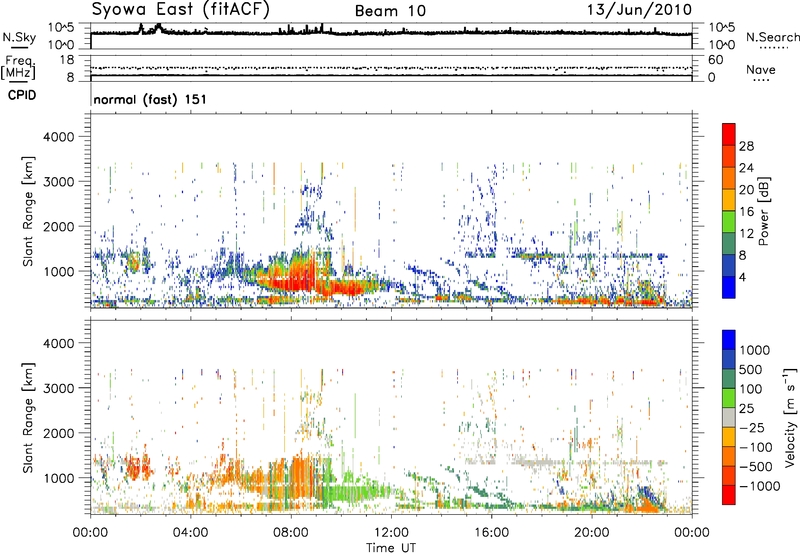The image size is (800, 554).
Task: Click the power colorbar label '12'
Action: 746,234
